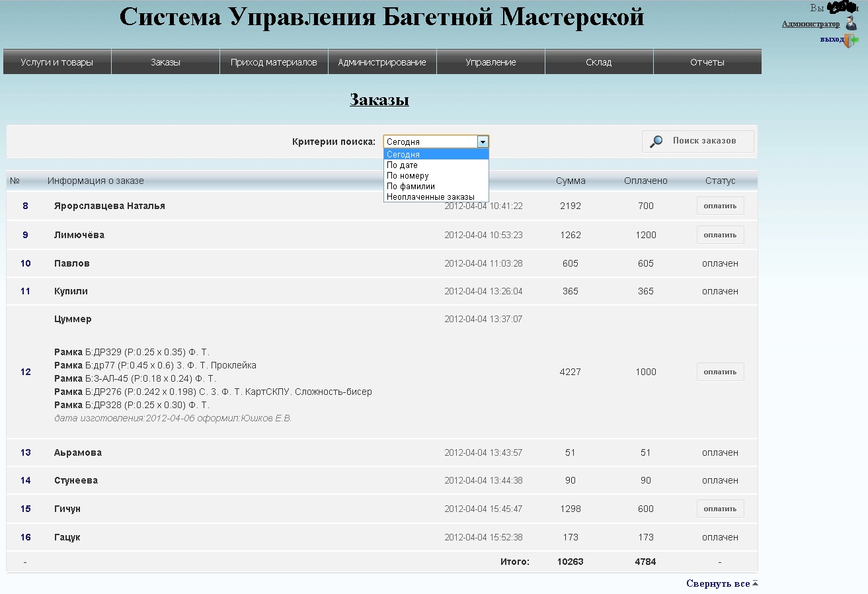Click the magnifier icon on the search button
Screen dimensions: 868x594
(657, 141)
